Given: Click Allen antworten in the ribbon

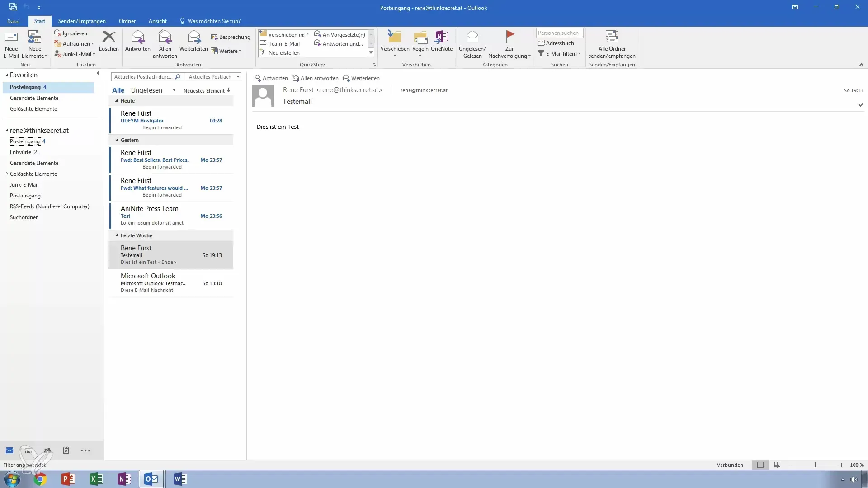Looking at the screenshot, I should (165, 44).
